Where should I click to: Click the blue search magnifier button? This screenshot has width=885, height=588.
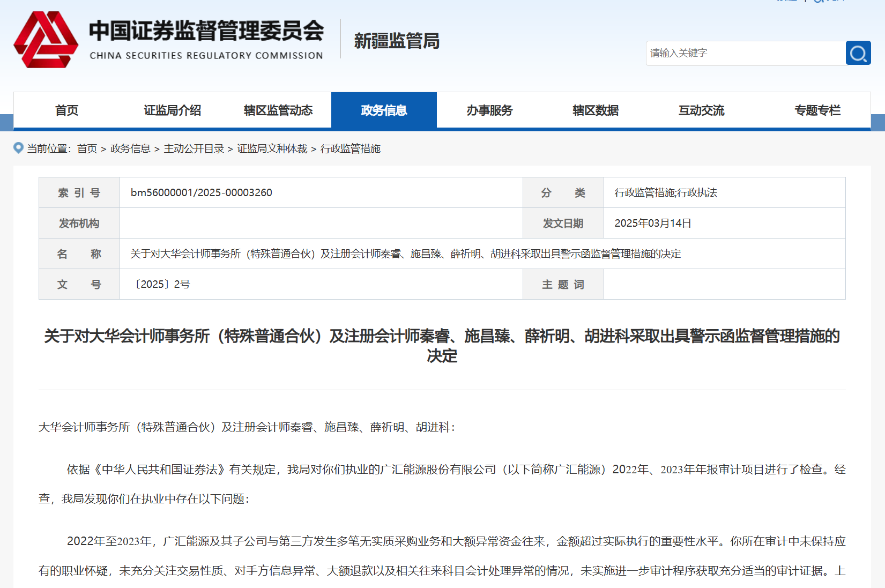858,53
